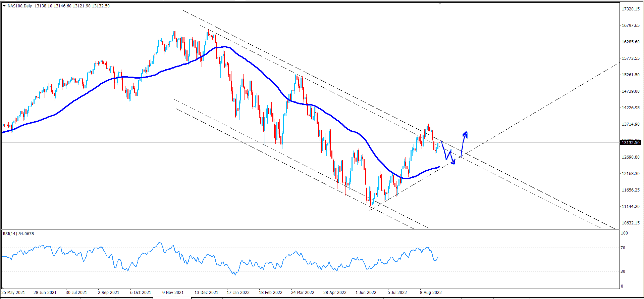
Task: Click the RSI(14) 54.0678 indicator label
Action: [18, 233]
